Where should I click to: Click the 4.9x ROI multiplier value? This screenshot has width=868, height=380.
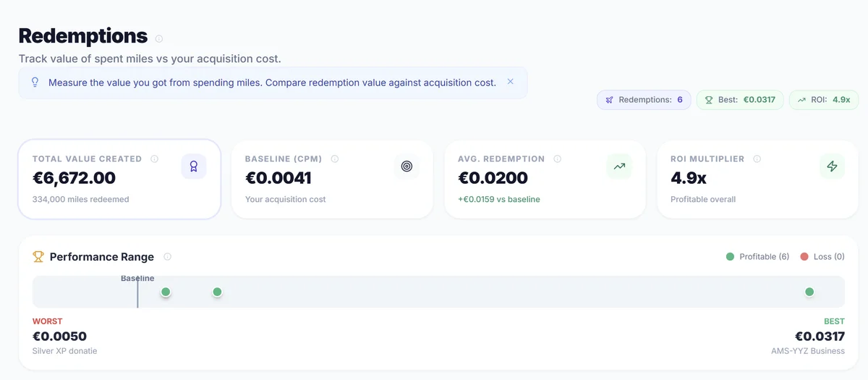point(689,178)
